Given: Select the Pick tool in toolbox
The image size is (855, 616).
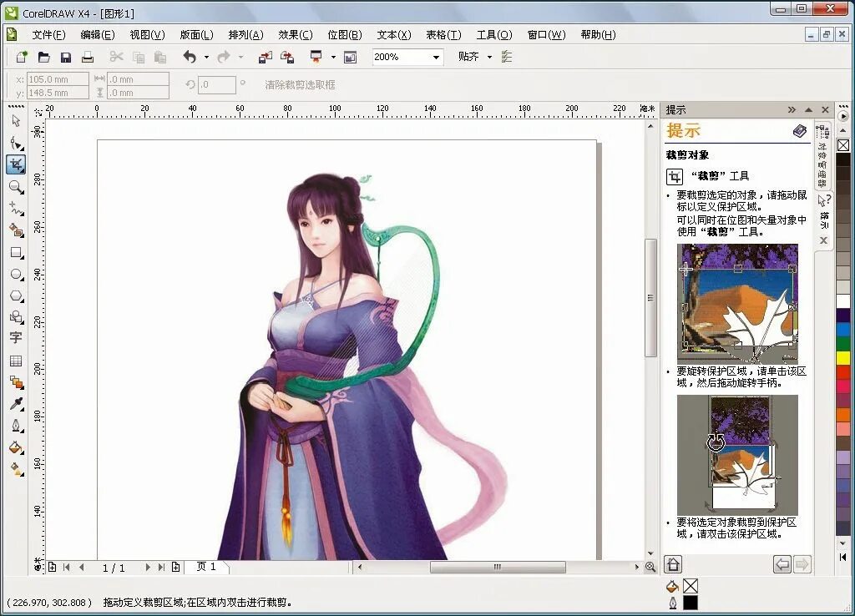Looking at the screenshot, I should tap(16, 120).
